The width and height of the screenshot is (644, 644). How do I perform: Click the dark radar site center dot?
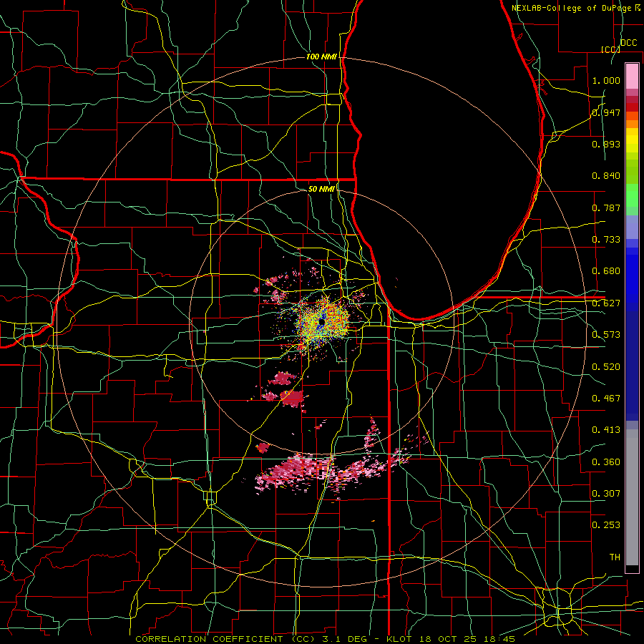(x=321, y=323)
